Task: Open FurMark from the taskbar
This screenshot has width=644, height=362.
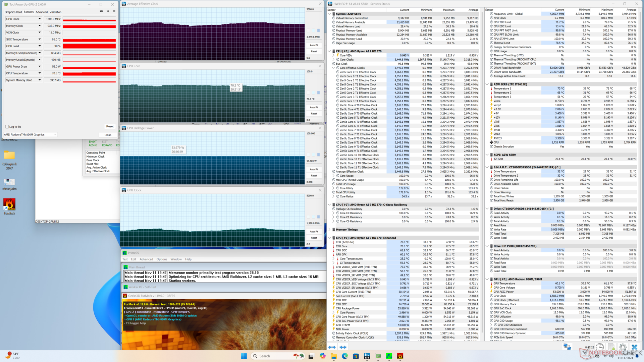Action: (400, 356)
